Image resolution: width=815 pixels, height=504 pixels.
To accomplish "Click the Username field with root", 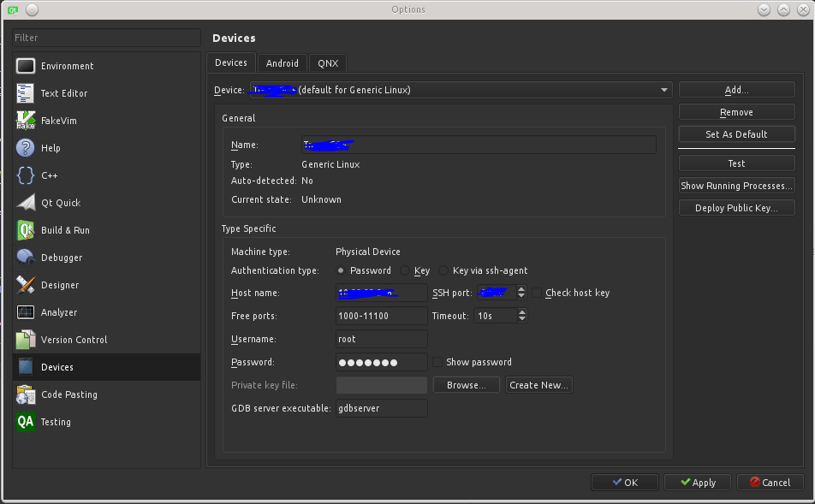I will 382,339.
